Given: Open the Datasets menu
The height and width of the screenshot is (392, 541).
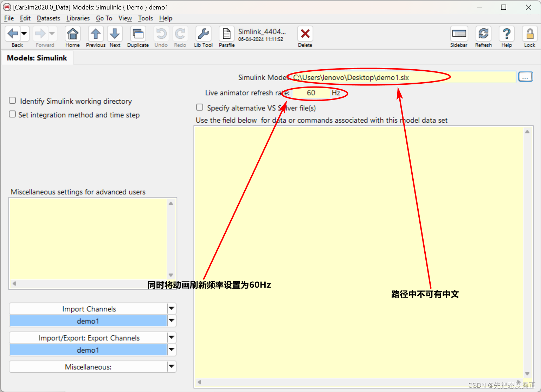Looking at the screenshot, I should (x=49, y=18).
